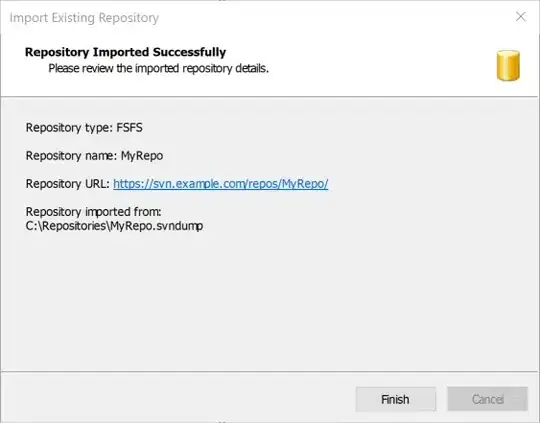Open the svn.example.com repository URL link

(x=220, y=184)
